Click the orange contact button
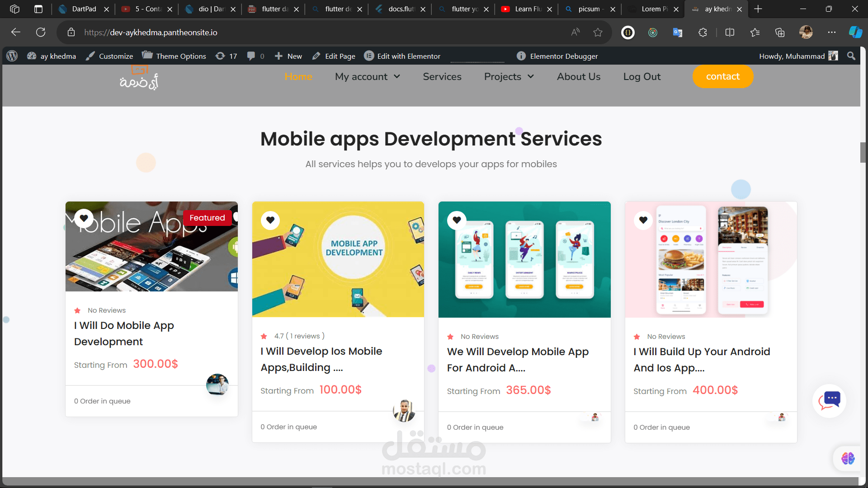The image size is (868, 488). pyautogui.click(x=722, y=76)
